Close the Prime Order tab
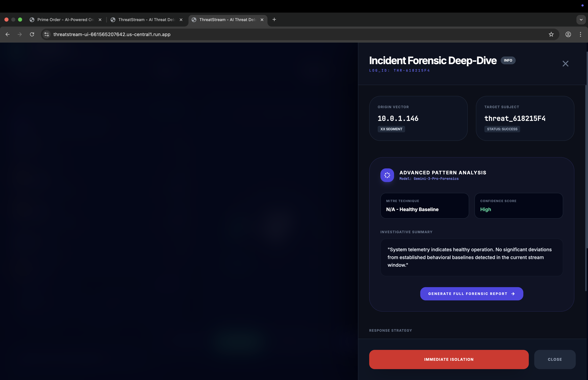The width and height of the screenshot is (588, 380). coord(100,20)
